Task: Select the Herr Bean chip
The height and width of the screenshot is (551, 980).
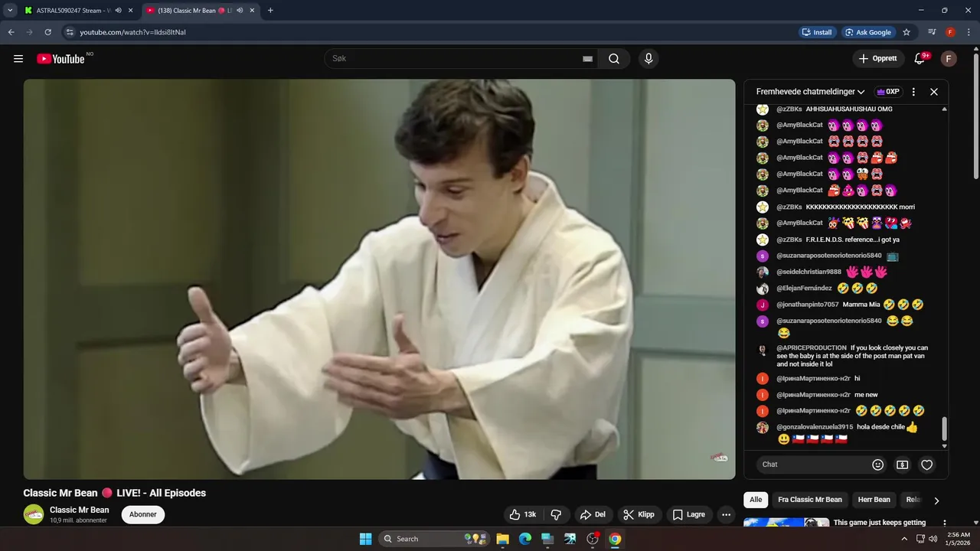Action: point(874,500)
